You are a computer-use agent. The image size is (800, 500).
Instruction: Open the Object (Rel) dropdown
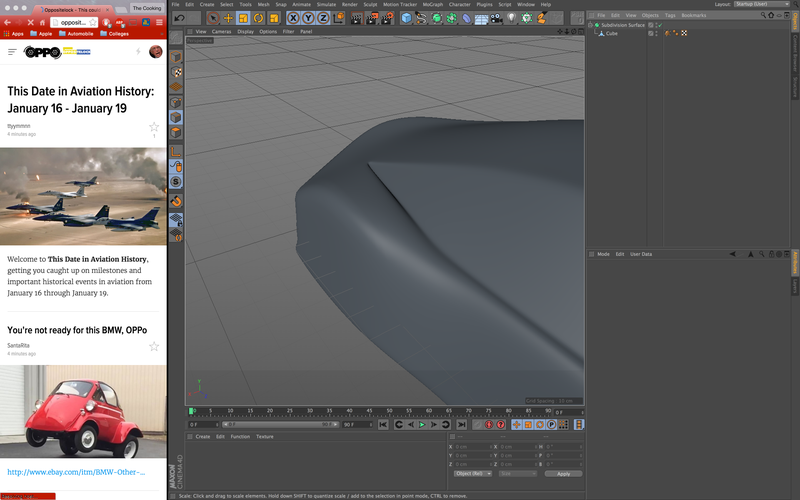tap(473, 473)
